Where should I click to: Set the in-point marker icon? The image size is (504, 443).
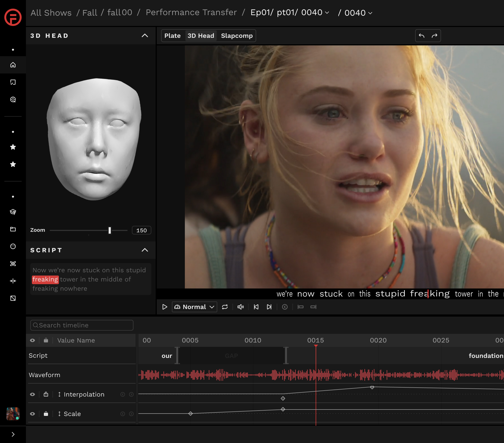coord(301,307)
